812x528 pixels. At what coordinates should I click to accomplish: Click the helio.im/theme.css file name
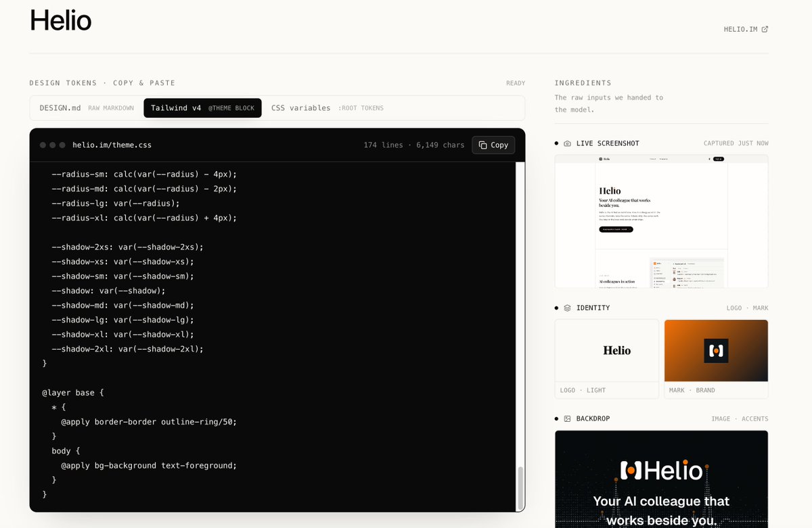[112, 145]
